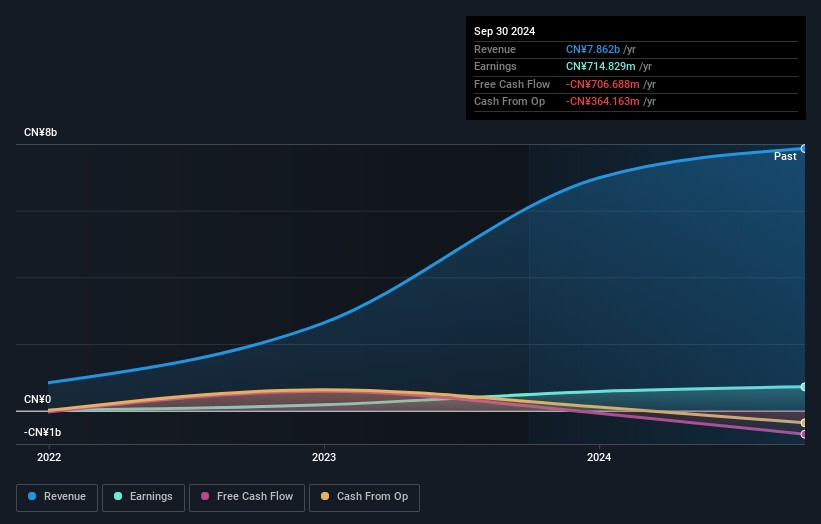Click the -CN¥706.688m free cash flow value

pyautogui.click(x=603, y=84)
